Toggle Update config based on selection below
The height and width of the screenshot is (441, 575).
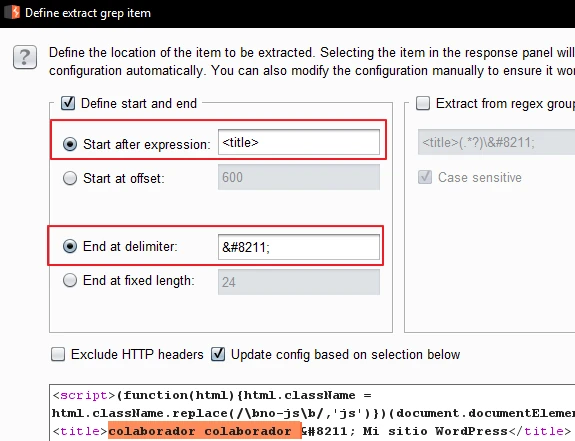[218, 354]
